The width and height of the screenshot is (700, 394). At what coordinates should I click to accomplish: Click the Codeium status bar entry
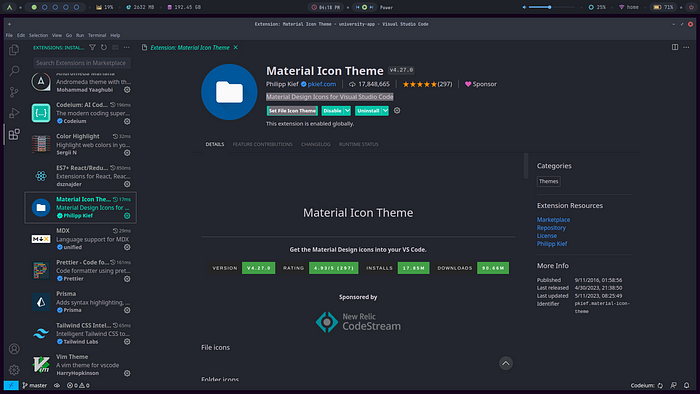click(647, 385)
